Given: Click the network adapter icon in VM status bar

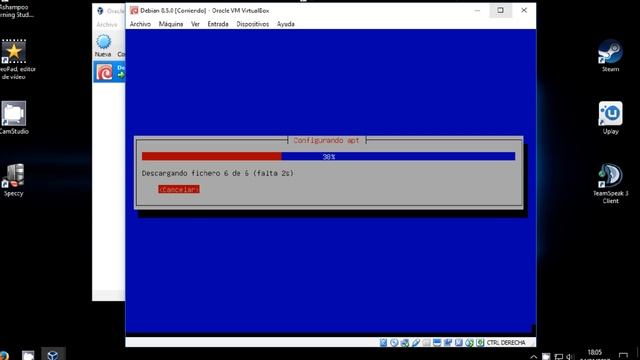Looking at the screenshot, I should 405,342.
